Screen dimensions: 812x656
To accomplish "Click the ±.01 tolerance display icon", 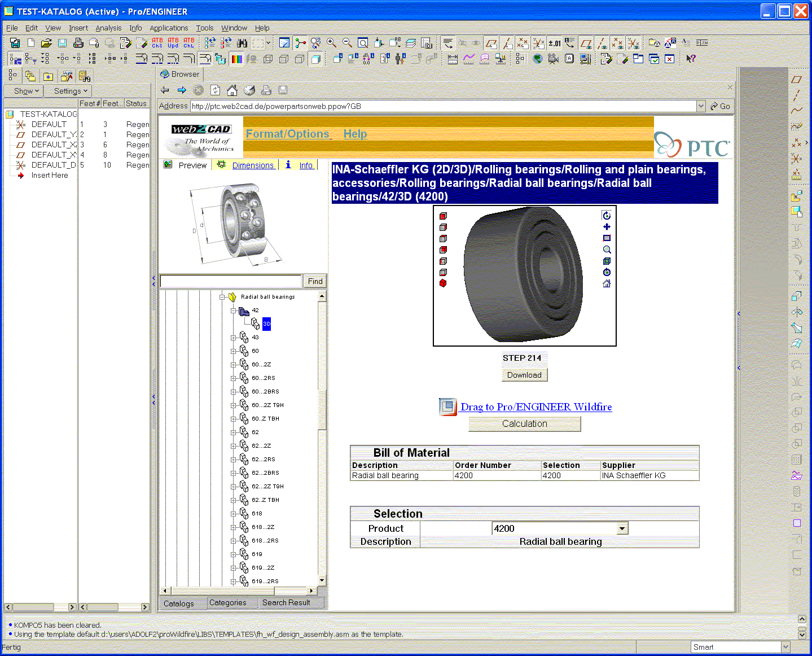I will tap(555, 43).
